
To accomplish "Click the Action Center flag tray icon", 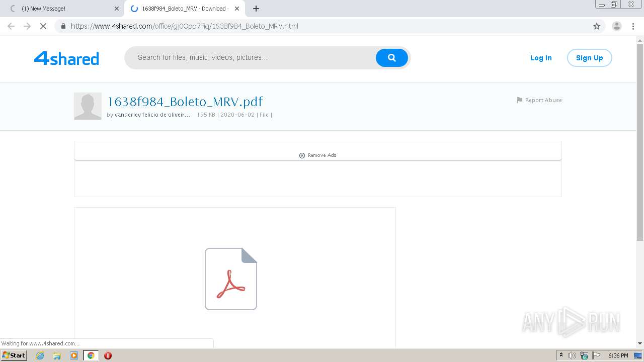I will [x=596, y=355].
